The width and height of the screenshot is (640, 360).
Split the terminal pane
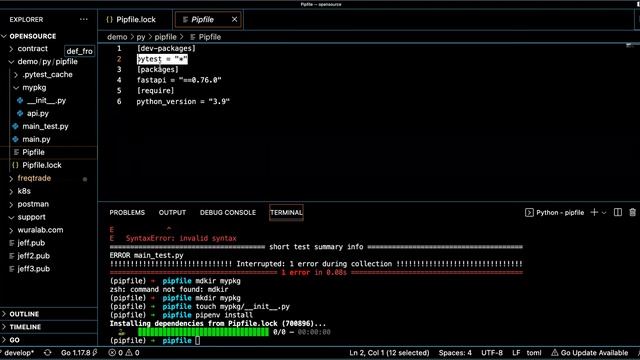618,212
